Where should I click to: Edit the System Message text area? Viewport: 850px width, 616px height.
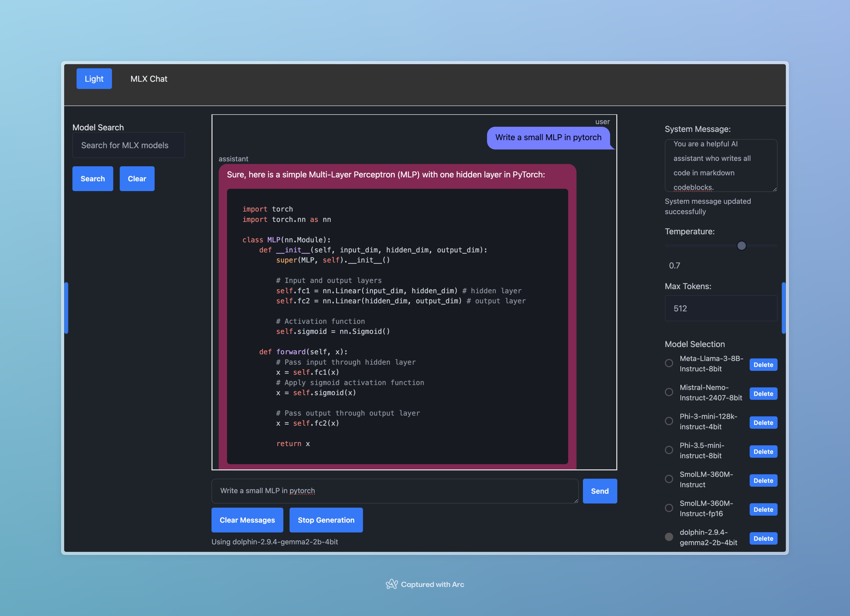click(x=721, y=166)
